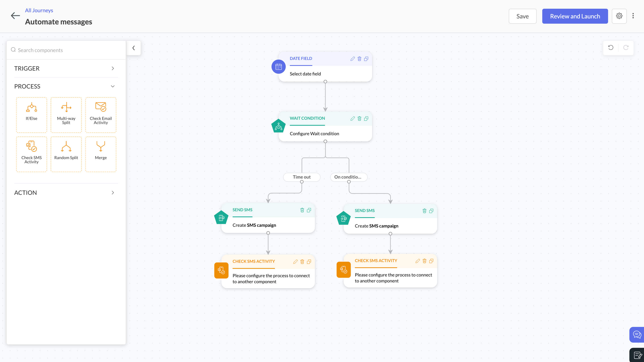Image resolution: width=644 pixels, height=362 pixels.
Task: Delete the right Check SMS Activity node
Action: point(424,261)
